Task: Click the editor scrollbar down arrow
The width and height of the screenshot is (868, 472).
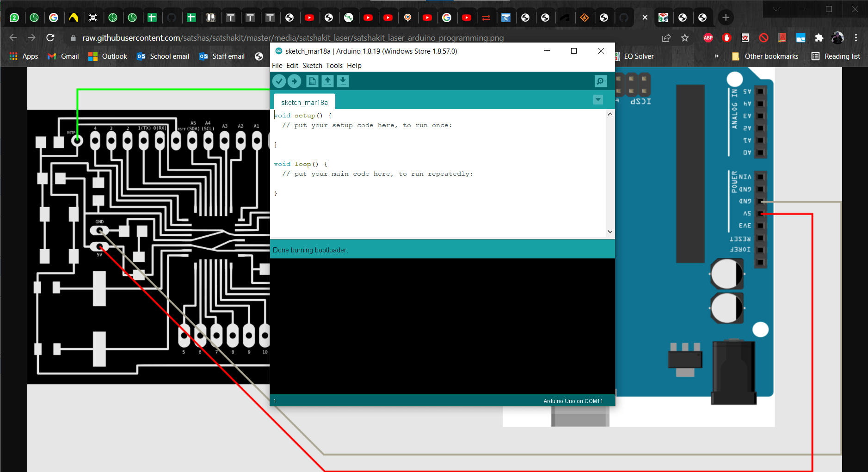Action: coord(610,232)
